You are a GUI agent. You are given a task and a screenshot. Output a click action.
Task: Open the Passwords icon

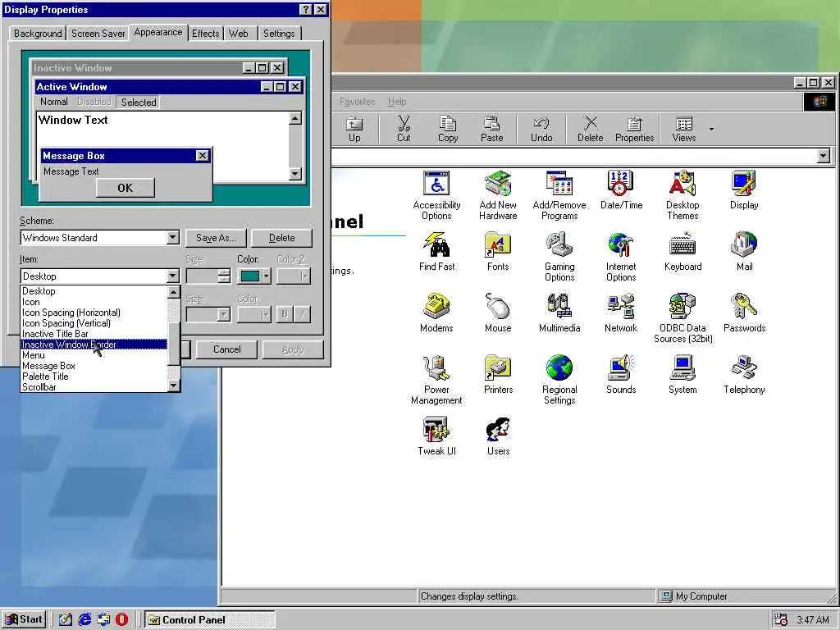(744, 313)
